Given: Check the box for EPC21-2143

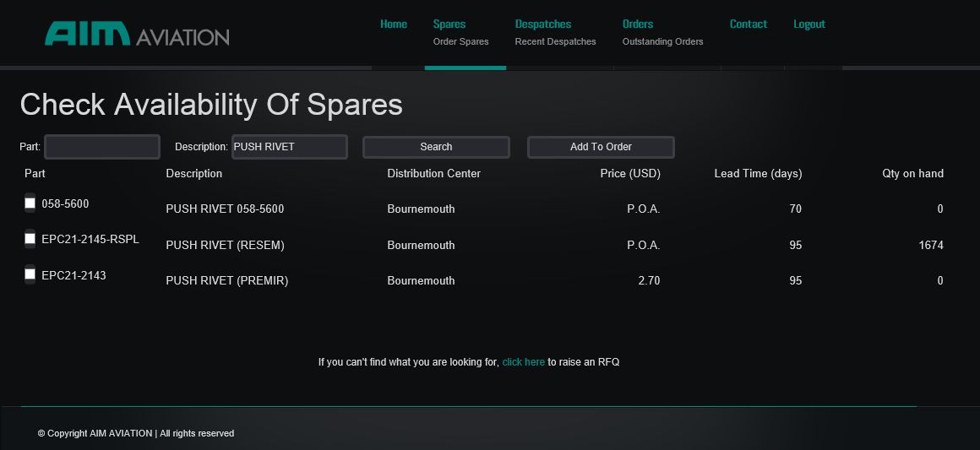Looking at the screenshot, I should [30, 274].
